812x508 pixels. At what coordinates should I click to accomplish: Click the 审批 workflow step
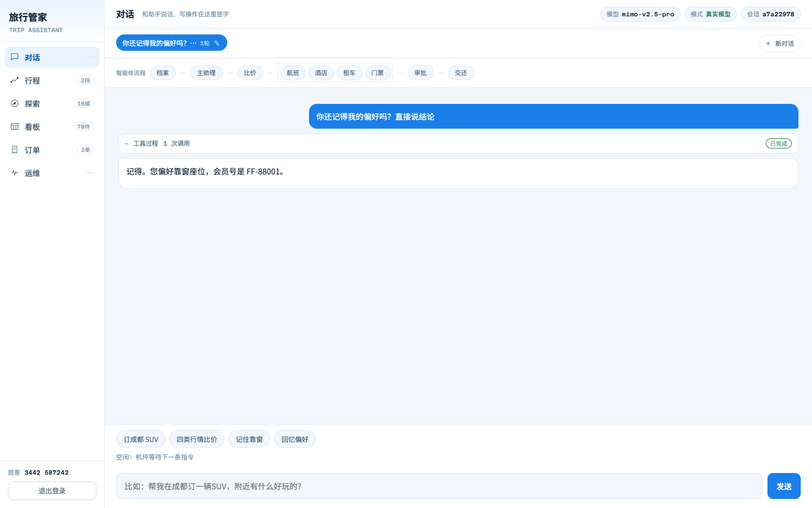tap(421, 73)
